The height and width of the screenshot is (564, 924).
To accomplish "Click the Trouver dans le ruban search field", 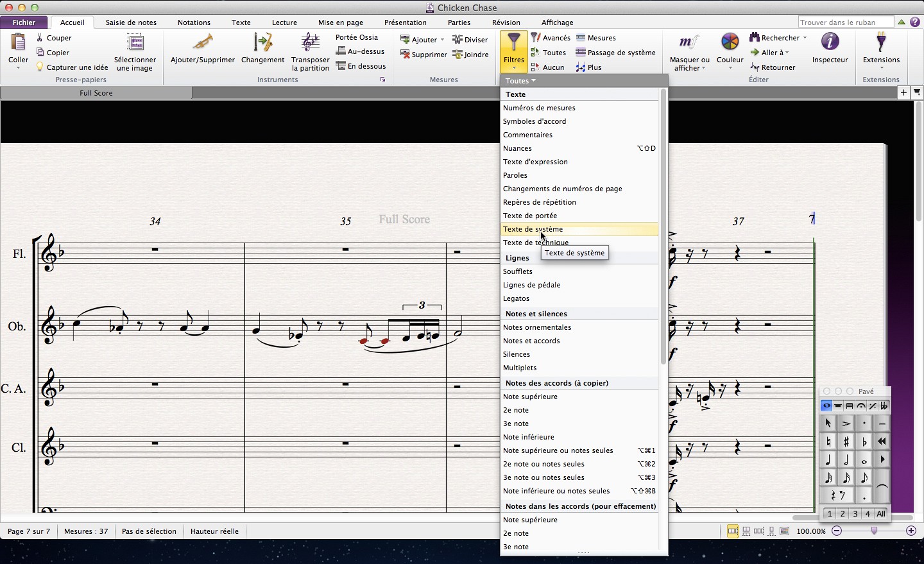I will click(845, 22).
